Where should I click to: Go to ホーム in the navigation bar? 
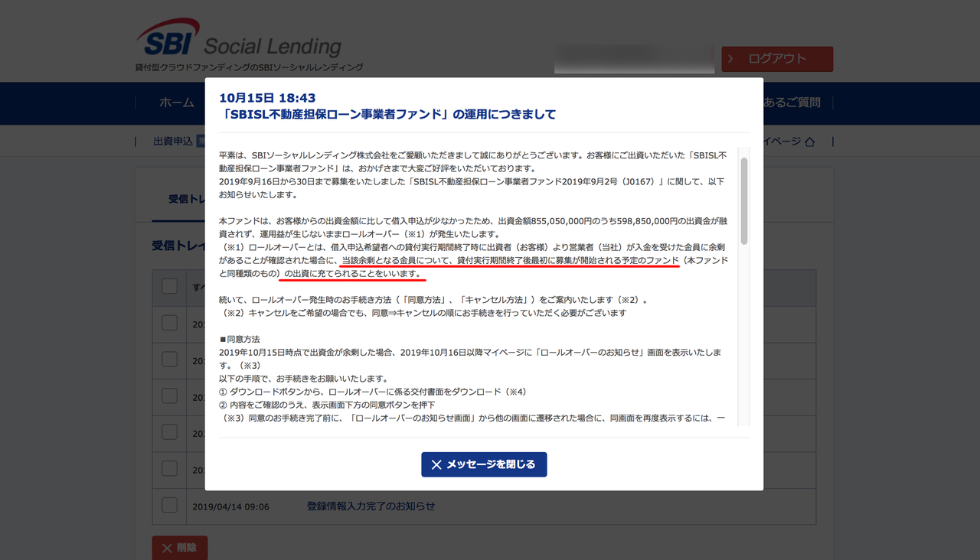176,103
